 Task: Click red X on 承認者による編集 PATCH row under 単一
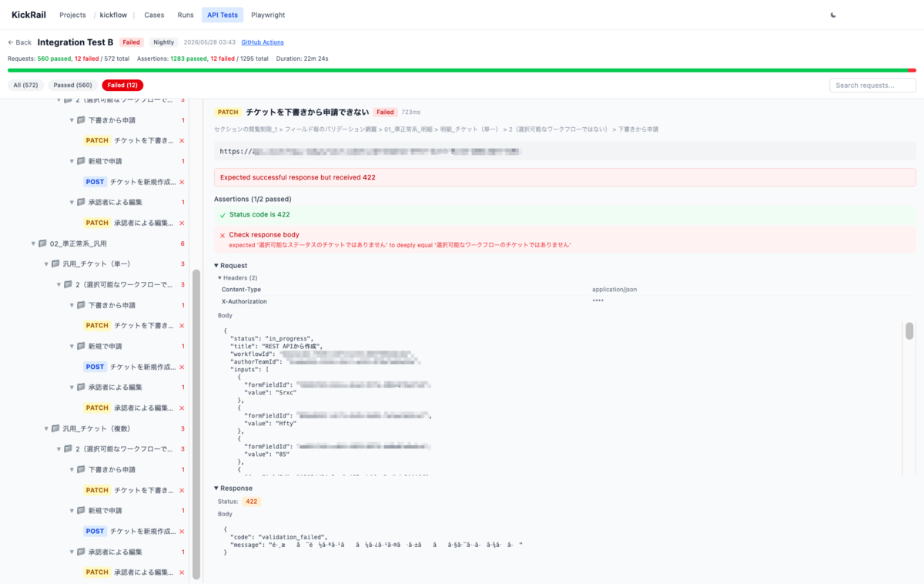182,408
